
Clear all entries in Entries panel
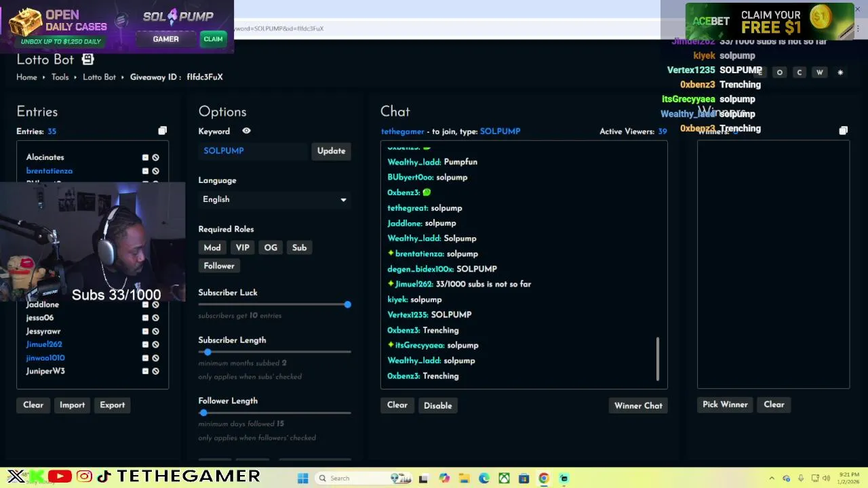click(33, 405)
